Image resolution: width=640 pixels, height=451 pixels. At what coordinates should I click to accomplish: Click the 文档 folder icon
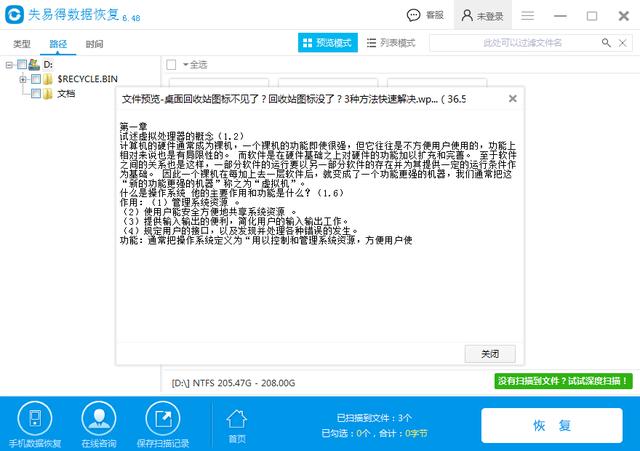tap(48, 93)
